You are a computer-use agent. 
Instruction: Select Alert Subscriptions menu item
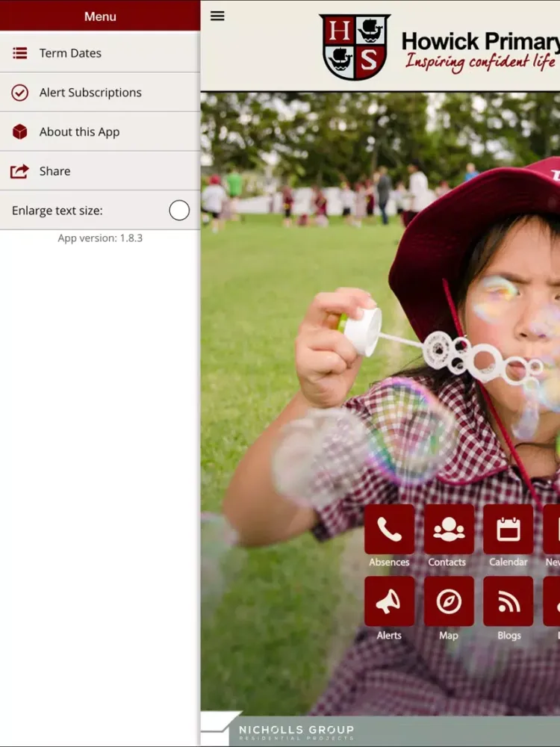[90, 93]
